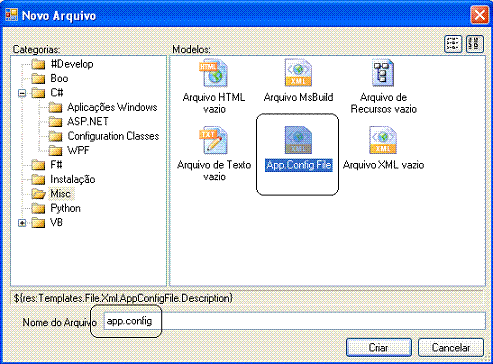Viewport: 493px width, 364px height.
Task: Select the C# category label
Action: coord(57,93)
